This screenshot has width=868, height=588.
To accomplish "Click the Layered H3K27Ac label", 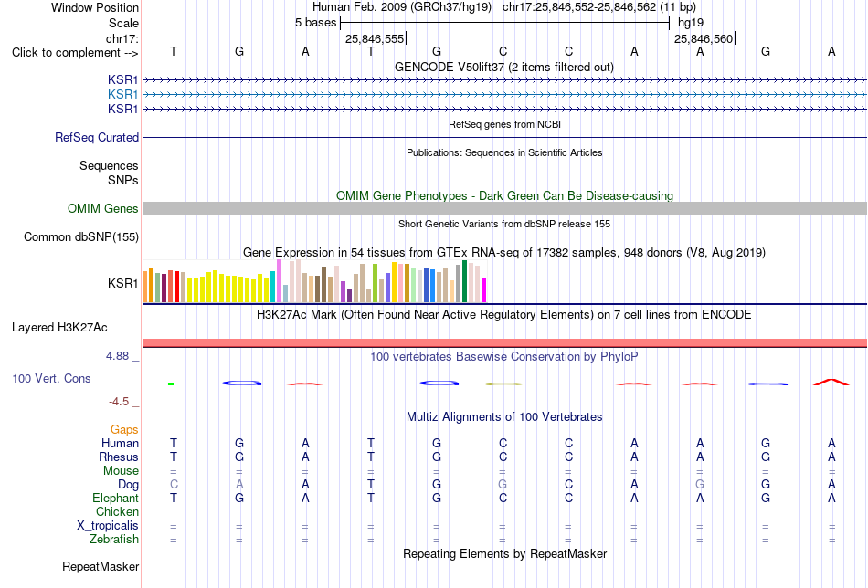I will click(59, 328).
